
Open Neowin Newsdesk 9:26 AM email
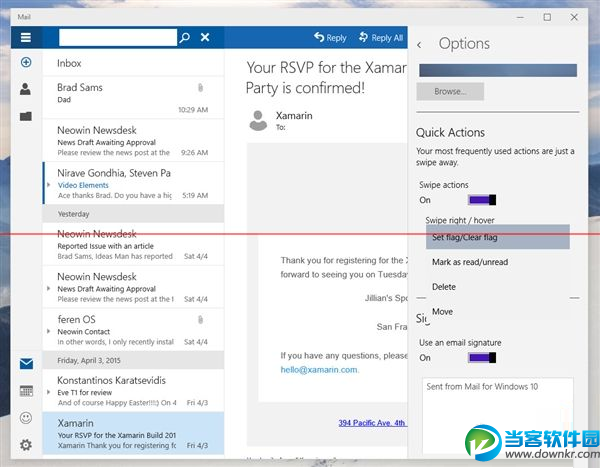click(133, 141)
